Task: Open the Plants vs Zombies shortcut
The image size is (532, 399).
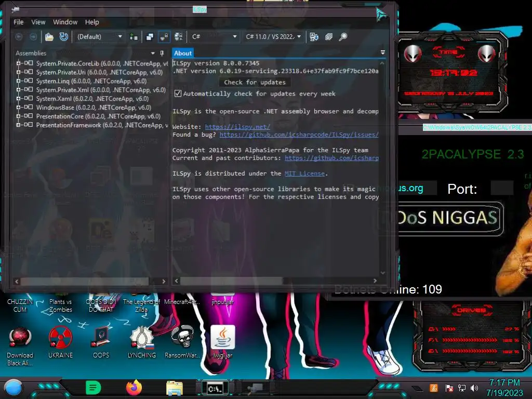Action: pyautogui.click(x=60, y=305)
